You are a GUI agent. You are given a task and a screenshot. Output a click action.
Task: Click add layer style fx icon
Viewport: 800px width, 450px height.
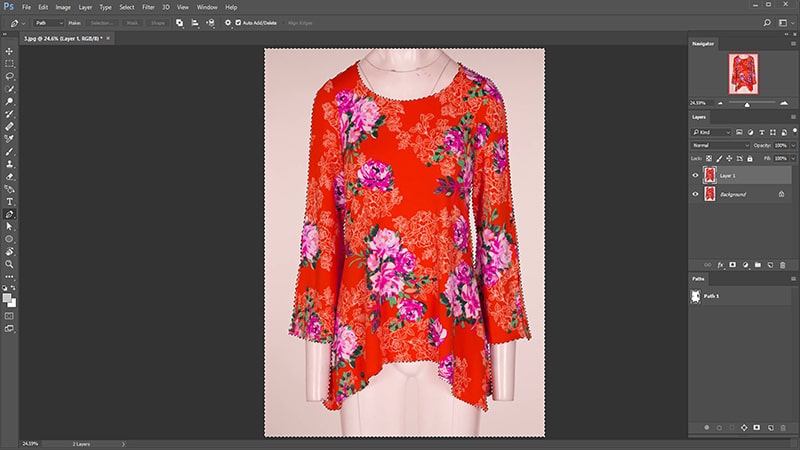(x=720, y=265)
